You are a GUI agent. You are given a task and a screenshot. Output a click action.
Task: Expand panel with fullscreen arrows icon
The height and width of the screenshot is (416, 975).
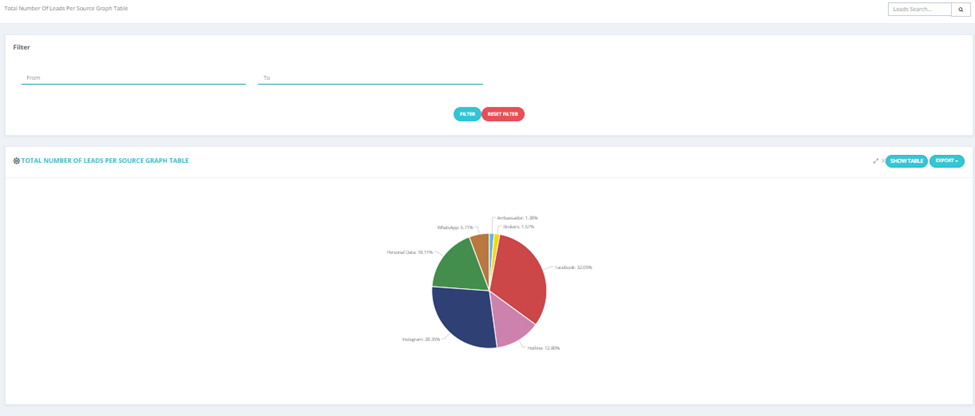tap(876, 160)
